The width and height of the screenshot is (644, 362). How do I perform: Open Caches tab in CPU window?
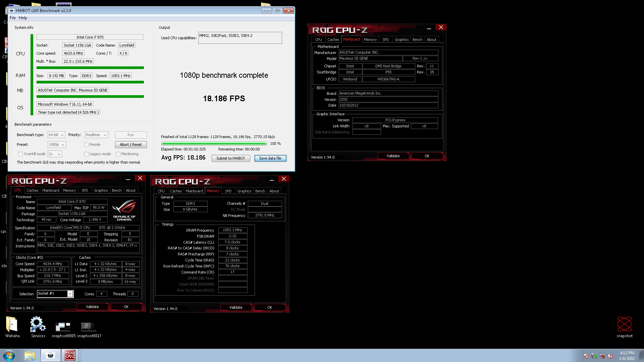(33, 190)
